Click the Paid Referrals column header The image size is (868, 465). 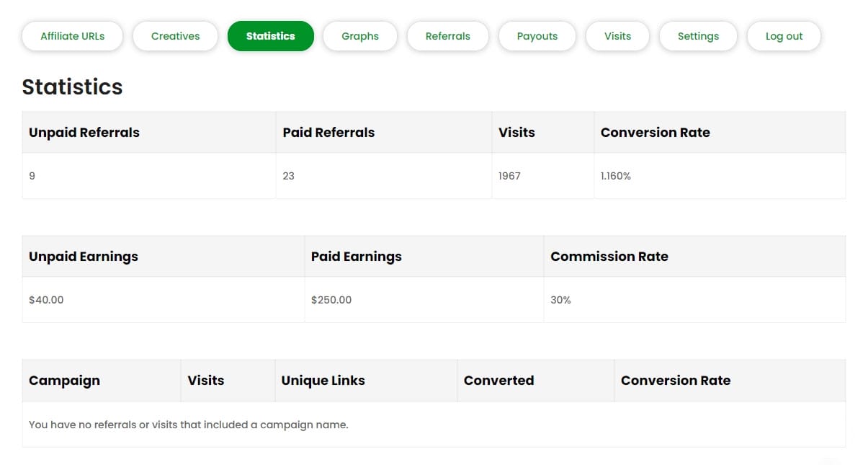[328, 133]
